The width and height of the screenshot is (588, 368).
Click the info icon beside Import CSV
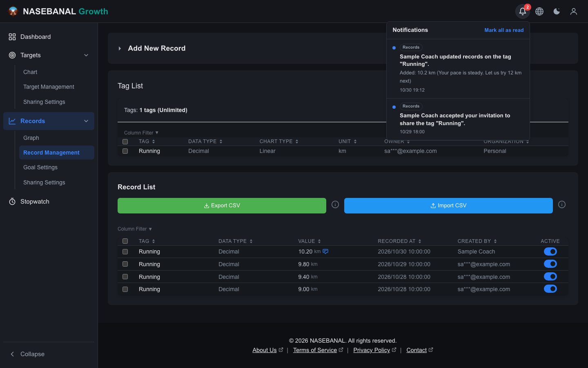(562, 204)
